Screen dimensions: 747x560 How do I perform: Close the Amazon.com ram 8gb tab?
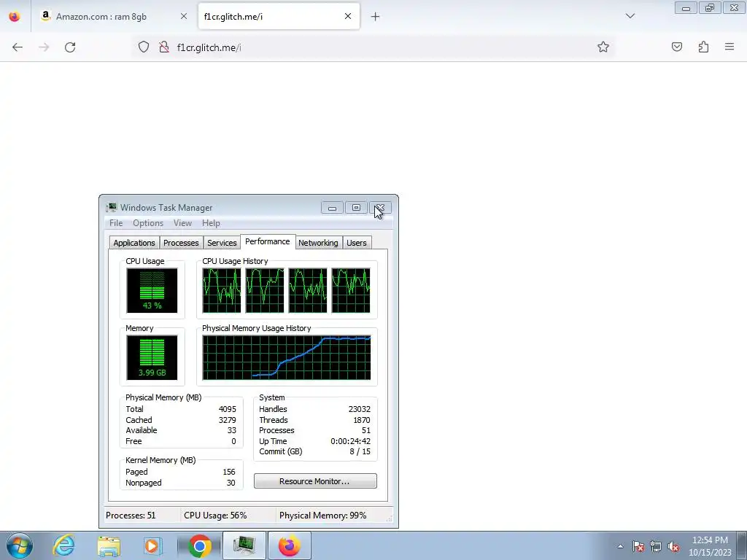183,16
